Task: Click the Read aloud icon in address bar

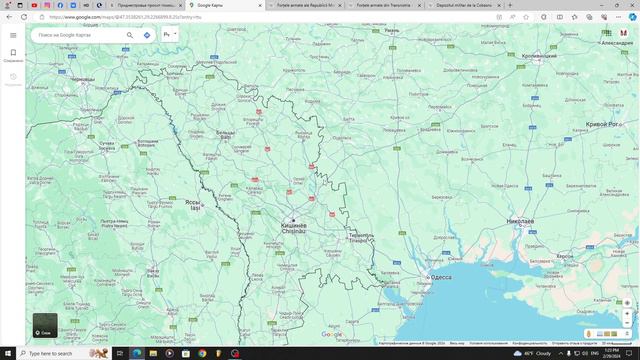Action: (513, 17)
